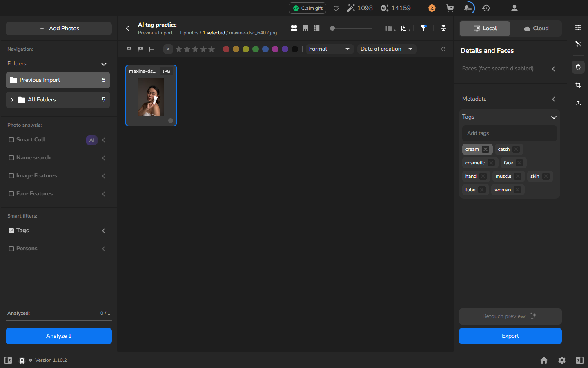
Task: Open the Date of creation dropdown
Action: (x=387, y=49)
